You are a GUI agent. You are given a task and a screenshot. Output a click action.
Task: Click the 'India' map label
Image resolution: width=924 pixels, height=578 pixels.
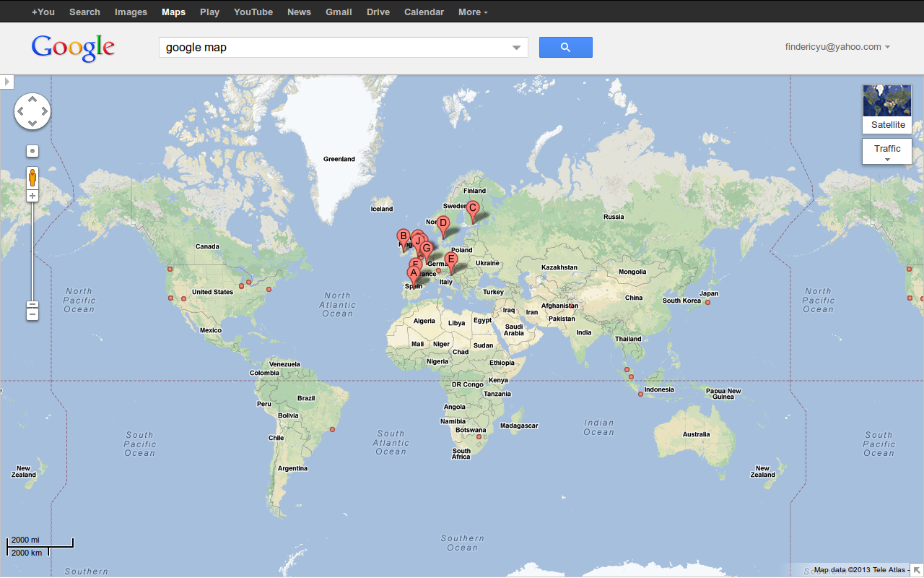(x=584, y=332)
